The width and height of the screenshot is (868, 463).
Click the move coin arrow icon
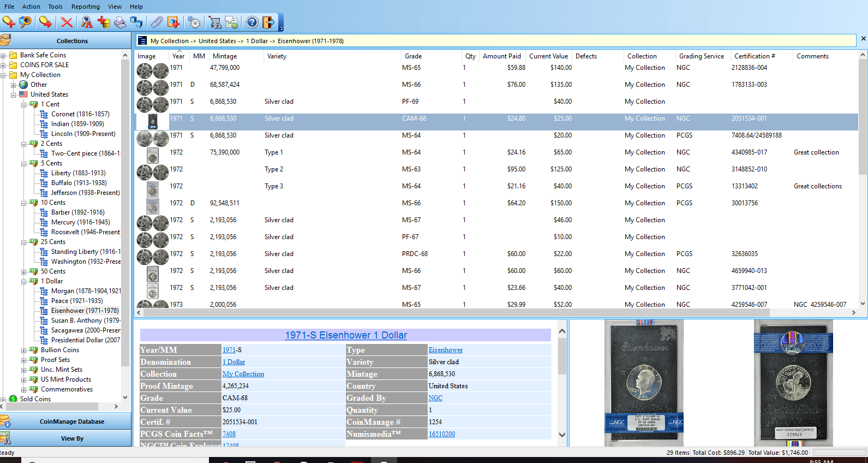(x=46, y=22)
